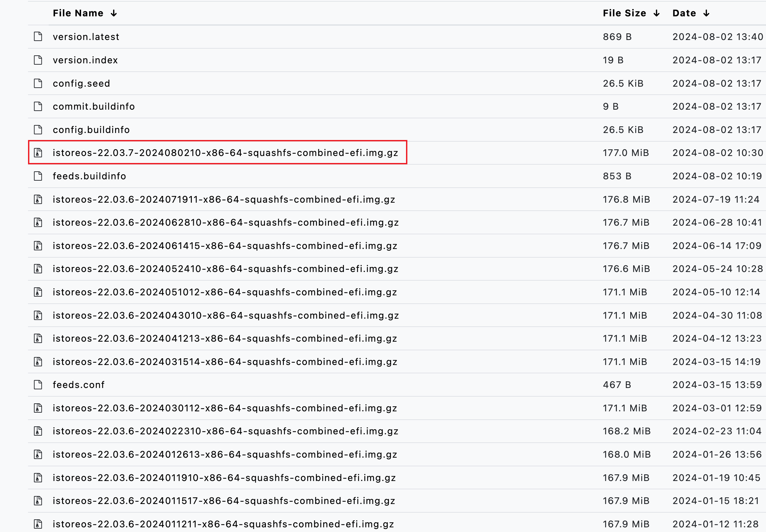
Task: Download istoreos-22.03.6-2024031514 image
Action: pos(225,362)
